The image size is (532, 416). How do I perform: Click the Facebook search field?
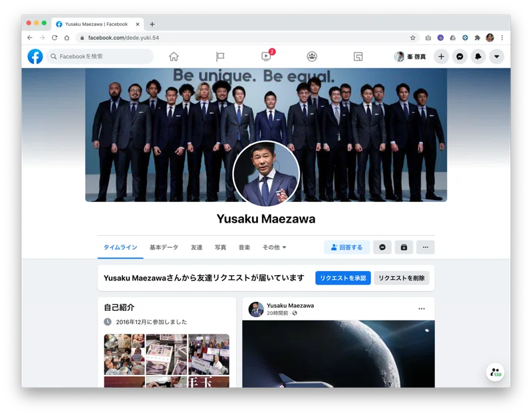click(100, 56)
